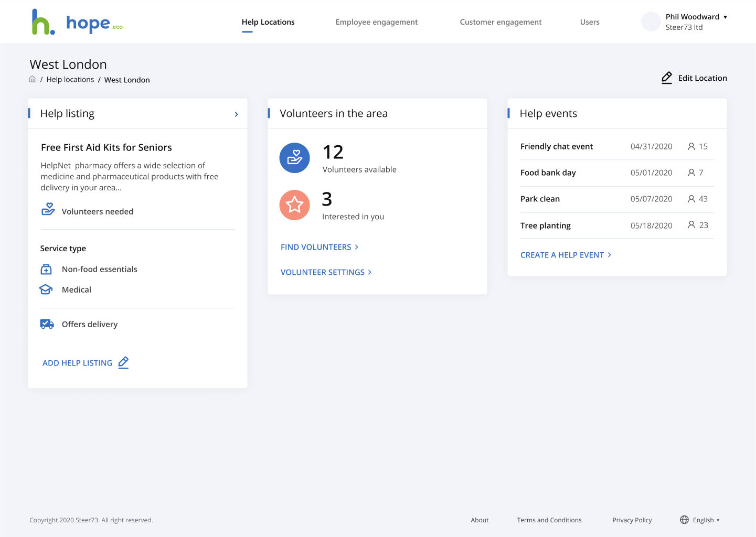Click the globe language icon
The image size is (756, 537).
pos(684,520)
